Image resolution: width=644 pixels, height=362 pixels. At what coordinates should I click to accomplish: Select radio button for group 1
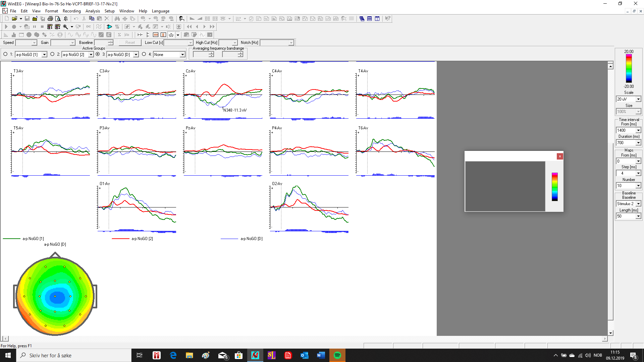point(5,54)
